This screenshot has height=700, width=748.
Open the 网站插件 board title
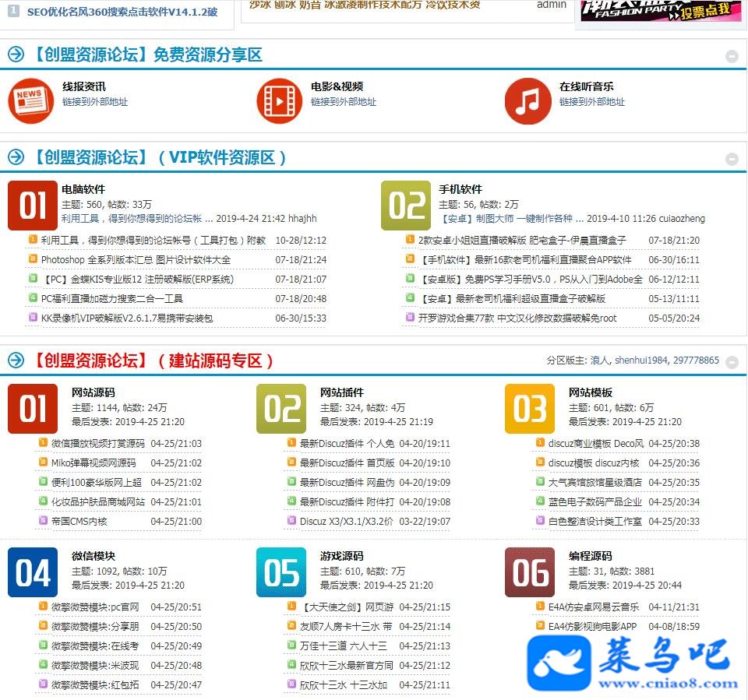341,392
